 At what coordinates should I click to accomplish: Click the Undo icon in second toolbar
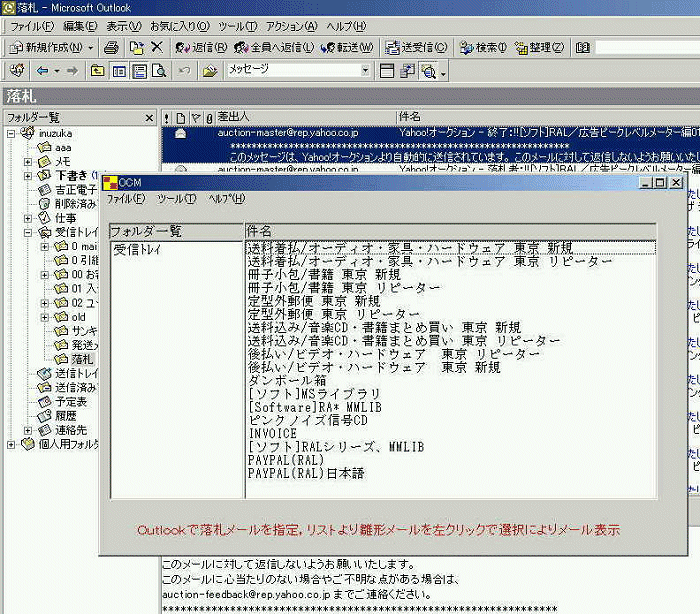pyautogui.click(x=184, y=71)
